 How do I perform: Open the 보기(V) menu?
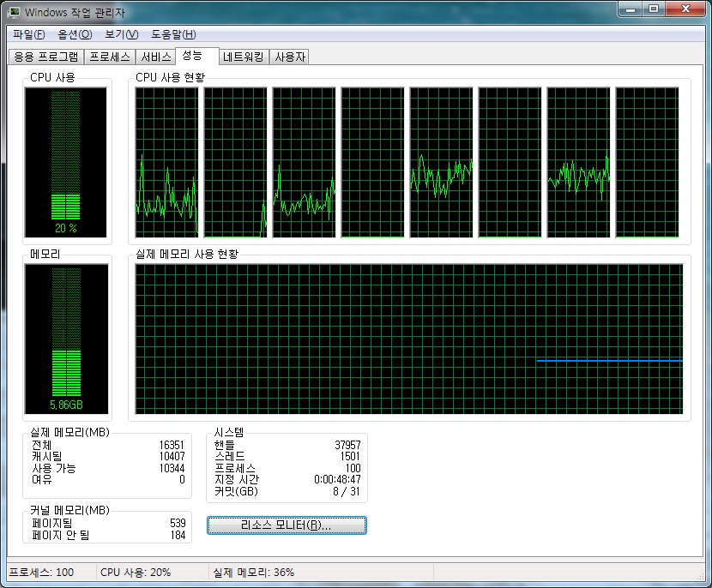point(121,34)
